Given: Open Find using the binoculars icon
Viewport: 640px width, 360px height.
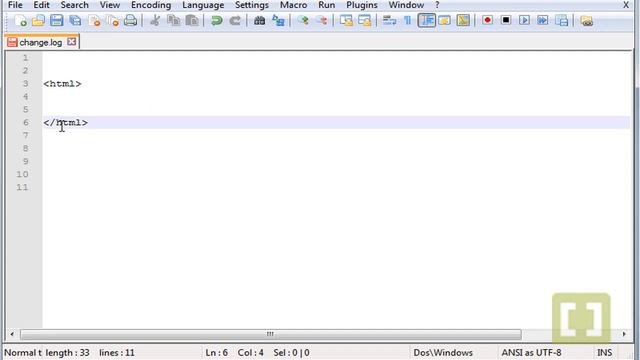Looking at the screenshot, I should [259, 20].
